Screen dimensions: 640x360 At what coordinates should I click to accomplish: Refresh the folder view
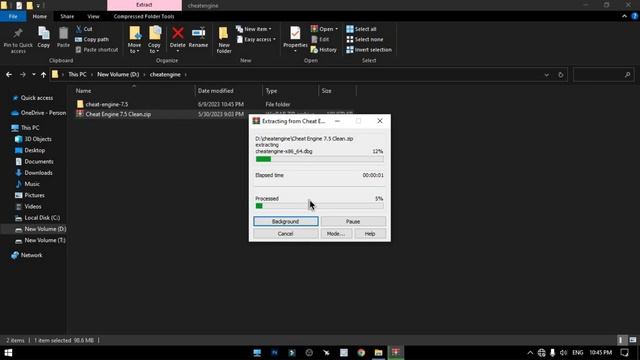(x=560, y=75)
